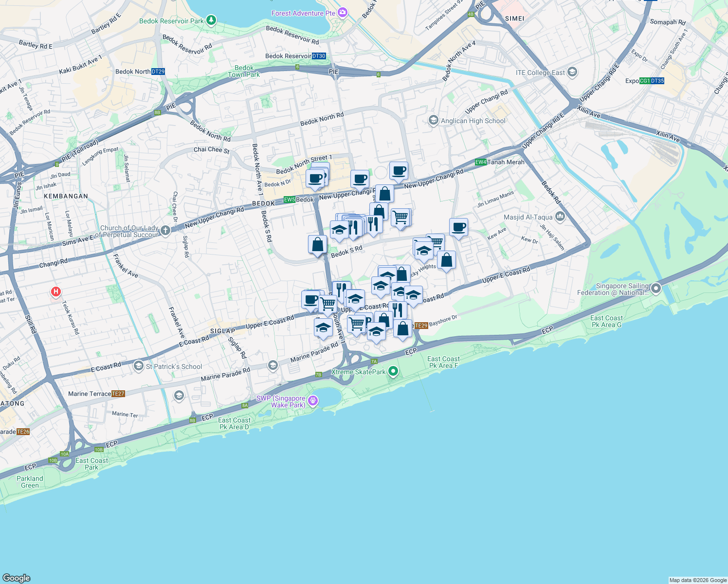The height and width of the screenshot is (584, 728).
Task: Click school icon near Marine Terrace TE27
Action: point(179,395)
